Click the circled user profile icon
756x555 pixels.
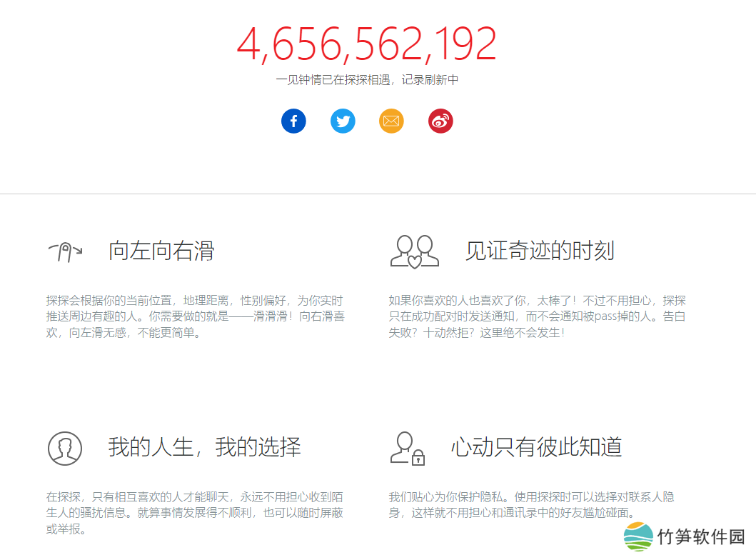tap(65, 448)
